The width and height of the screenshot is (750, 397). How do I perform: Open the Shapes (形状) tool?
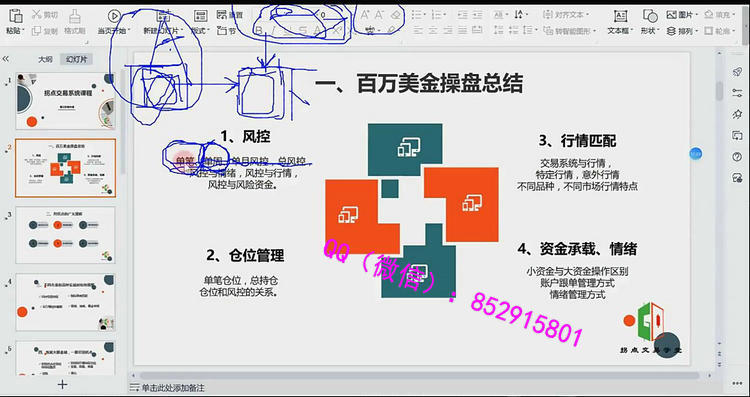click(x=650, y=22)
